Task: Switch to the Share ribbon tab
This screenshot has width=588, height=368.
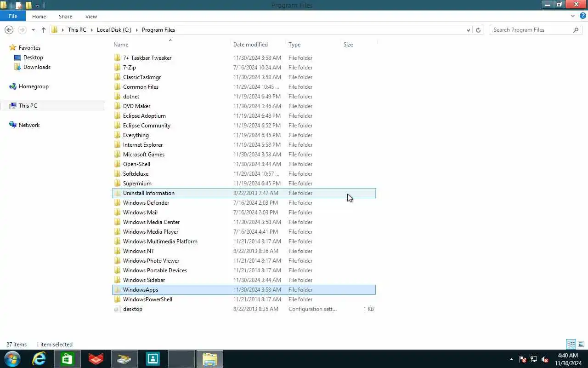Action: (65, 17)
